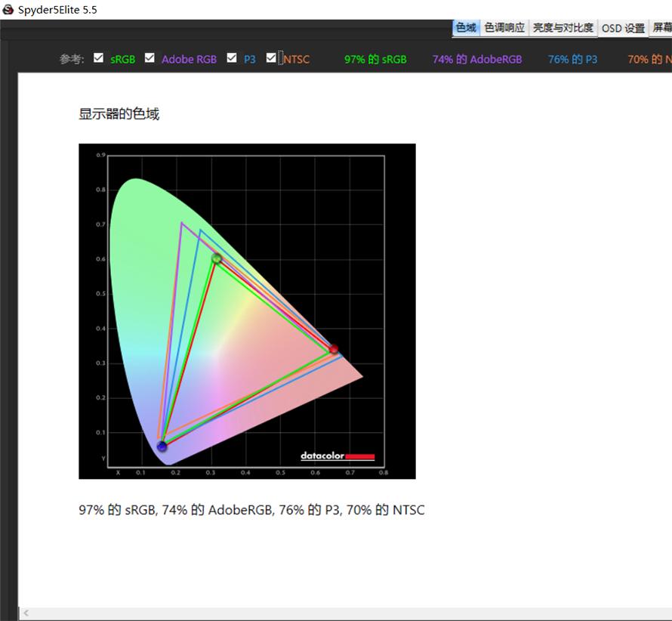Screen dimensions: 672x621
Task: Click the 显示器的色域 heading text
Action: [119, 114]
